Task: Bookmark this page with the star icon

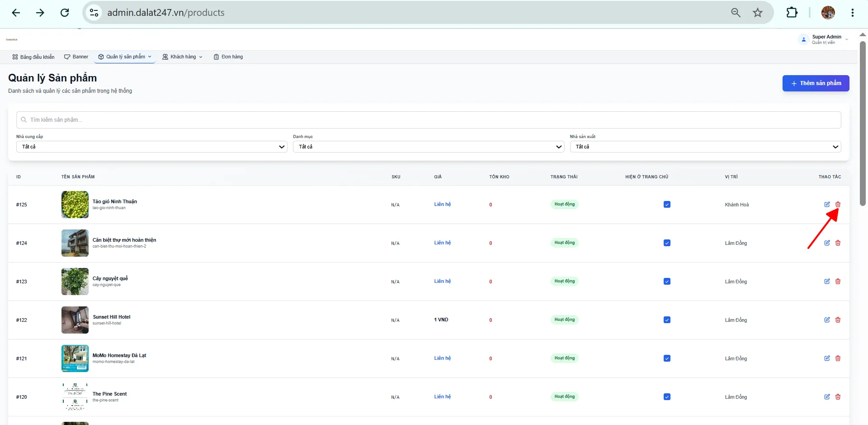Action: point(758,13)
